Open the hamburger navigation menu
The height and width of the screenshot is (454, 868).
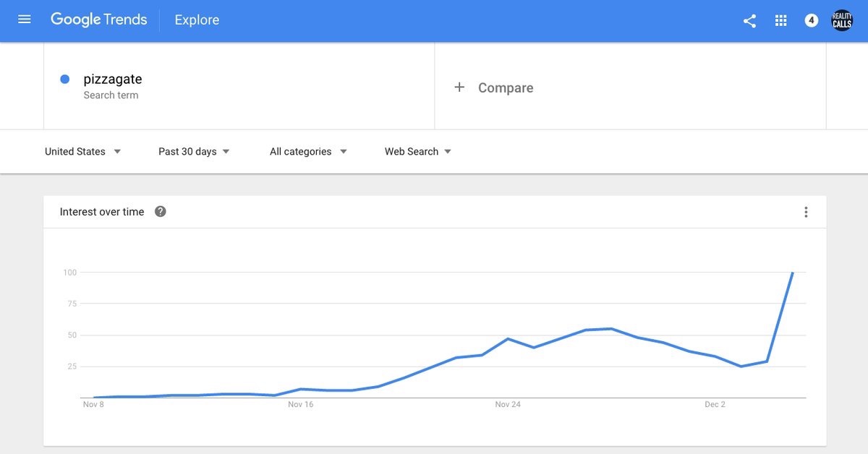(25, 20)
